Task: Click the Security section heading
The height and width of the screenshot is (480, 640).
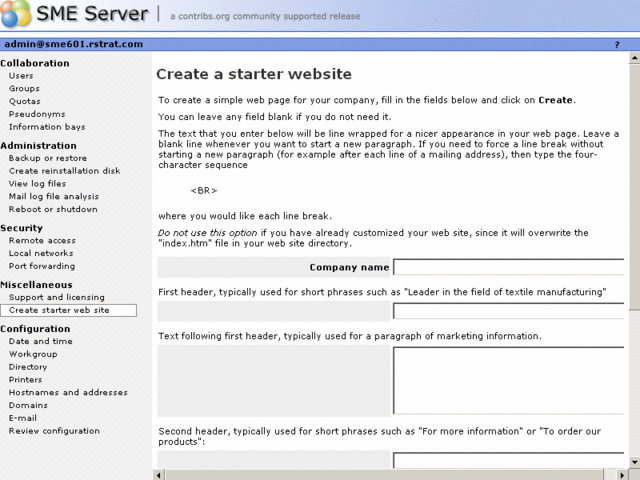Action: click(22, 228)
